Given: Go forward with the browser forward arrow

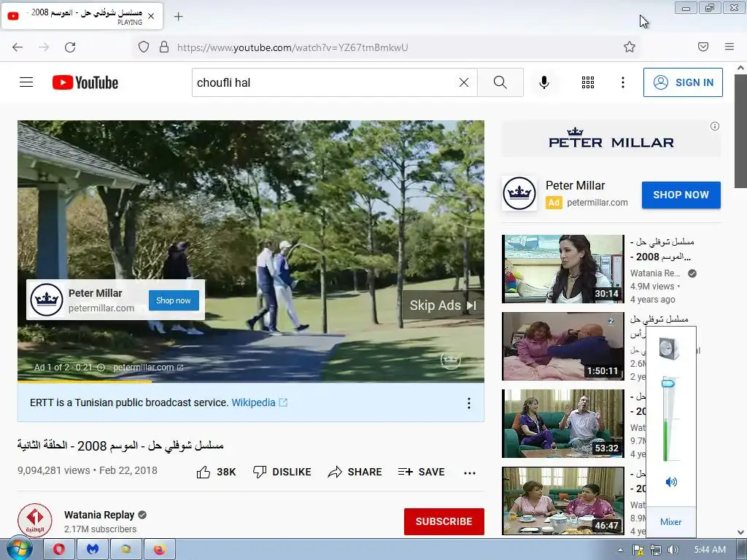Looking at the screenshot, I should pyautogui.click(x=44, y=47).
